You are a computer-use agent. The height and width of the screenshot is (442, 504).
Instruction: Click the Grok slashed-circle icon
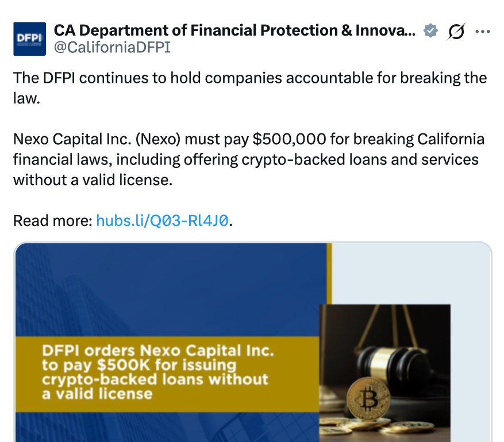[x=456, y=32]
